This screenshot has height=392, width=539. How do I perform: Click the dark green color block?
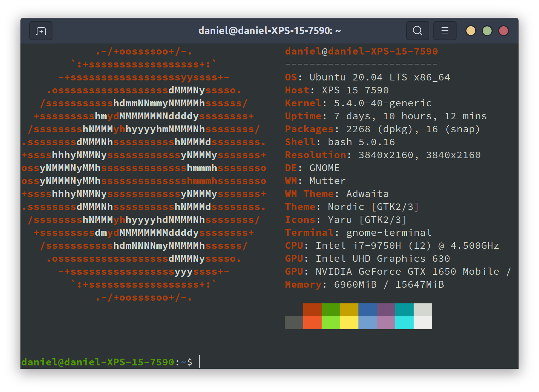click(x=331, y=310)
